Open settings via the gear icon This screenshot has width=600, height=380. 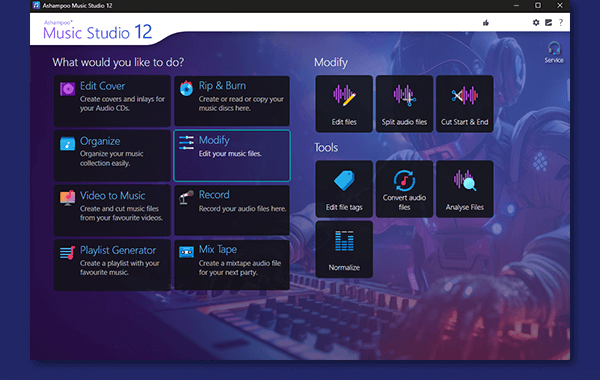pyautogui.click(x=536, y=23)
